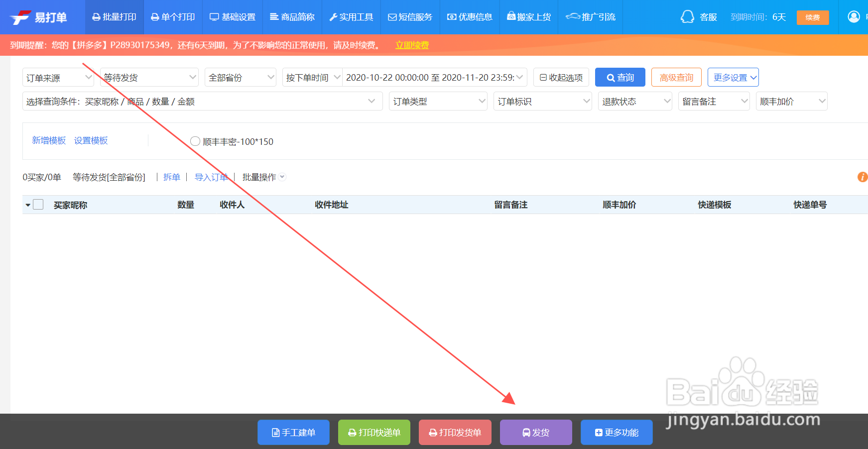Open 单个打印 single print page

tap(173, 16)
